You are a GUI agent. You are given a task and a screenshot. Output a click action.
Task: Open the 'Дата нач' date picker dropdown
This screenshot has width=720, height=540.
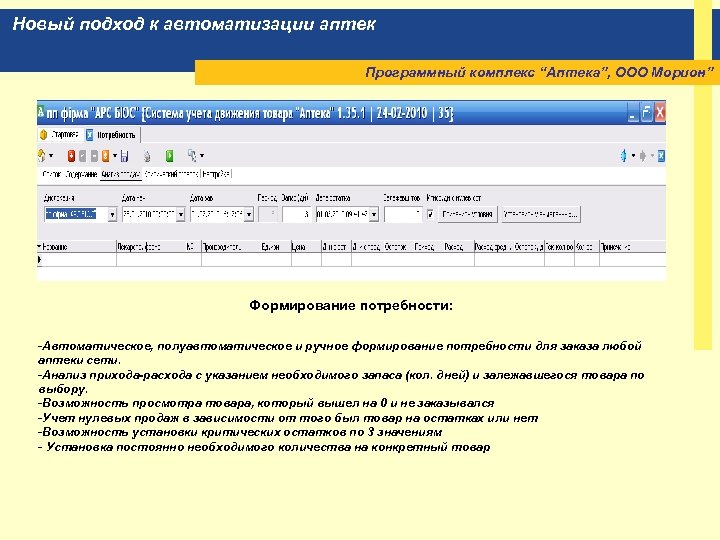(180, 214)
